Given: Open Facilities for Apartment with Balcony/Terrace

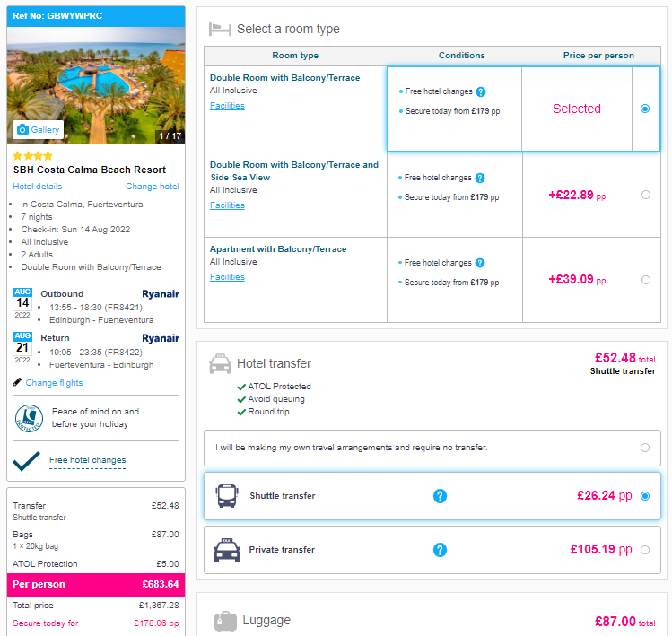Looking at the screenshot, I should pos(227,277).
